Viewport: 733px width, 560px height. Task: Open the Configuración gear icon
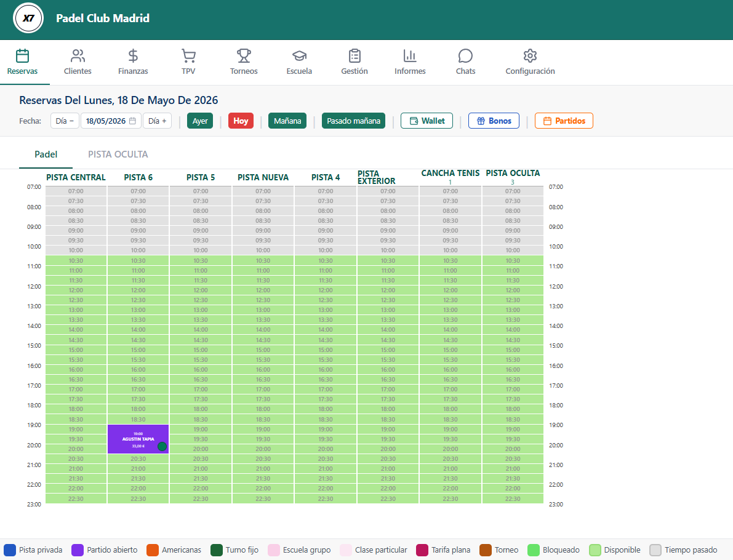[530, 55]
